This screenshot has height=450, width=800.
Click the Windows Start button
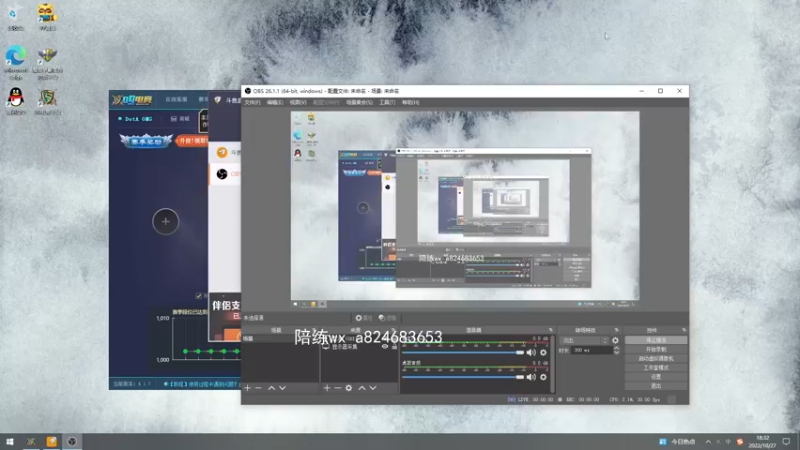10,442
